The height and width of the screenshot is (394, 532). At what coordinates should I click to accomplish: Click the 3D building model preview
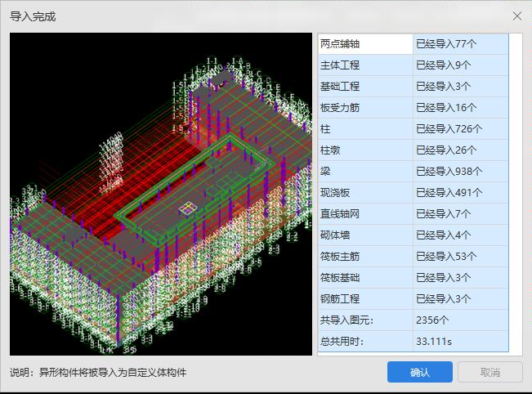(x=161, y=194)
